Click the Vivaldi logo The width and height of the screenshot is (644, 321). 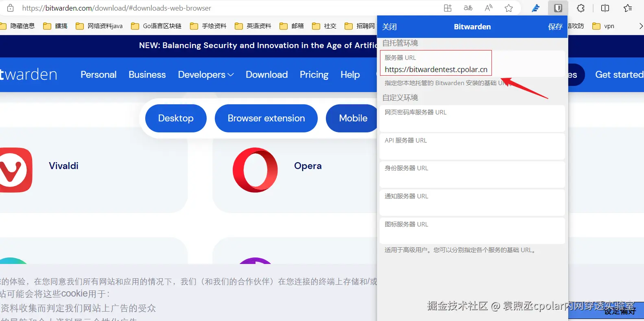point(15,170)
